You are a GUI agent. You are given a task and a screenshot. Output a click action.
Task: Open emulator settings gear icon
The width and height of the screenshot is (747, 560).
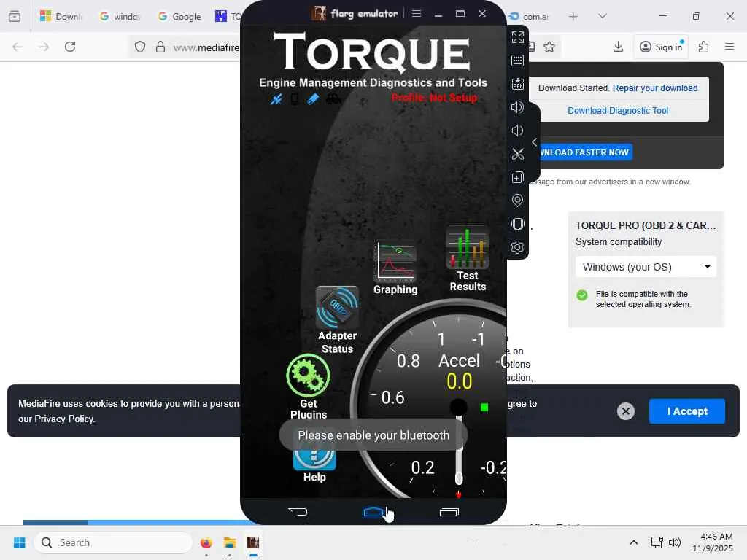pos(517,247)
